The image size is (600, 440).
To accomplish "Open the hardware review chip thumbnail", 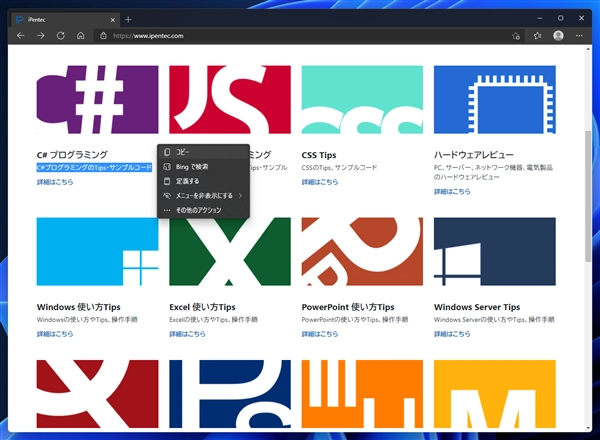I will 495,99.
